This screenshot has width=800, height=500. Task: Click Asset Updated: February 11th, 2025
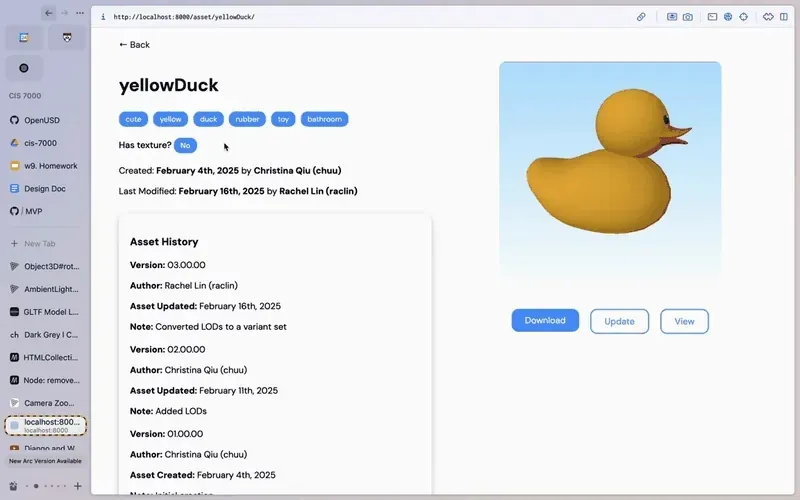tap(204, 391)
